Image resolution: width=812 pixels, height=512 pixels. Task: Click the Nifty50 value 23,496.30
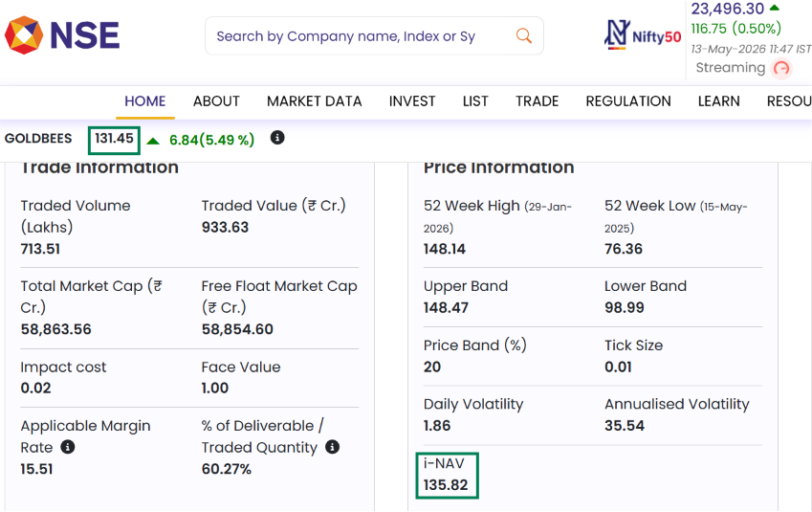point(727,9)
